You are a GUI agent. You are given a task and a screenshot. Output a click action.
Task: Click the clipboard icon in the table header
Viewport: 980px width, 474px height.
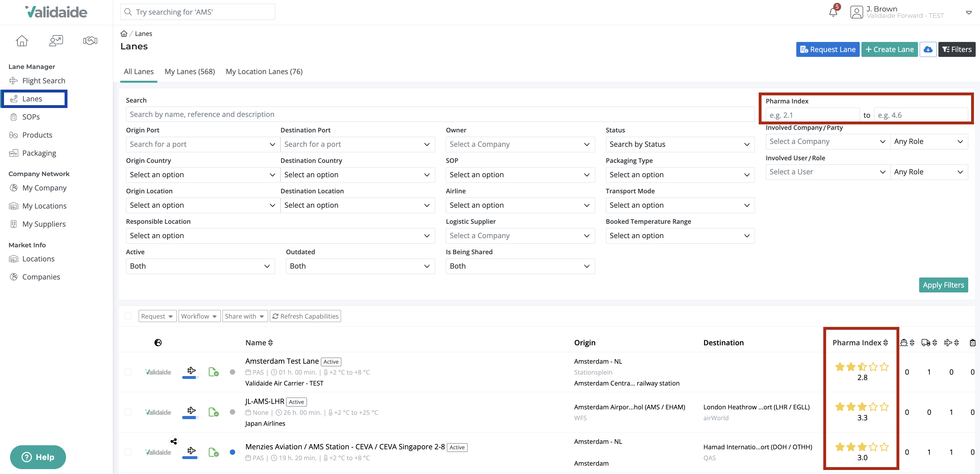(x=973, y=343)
